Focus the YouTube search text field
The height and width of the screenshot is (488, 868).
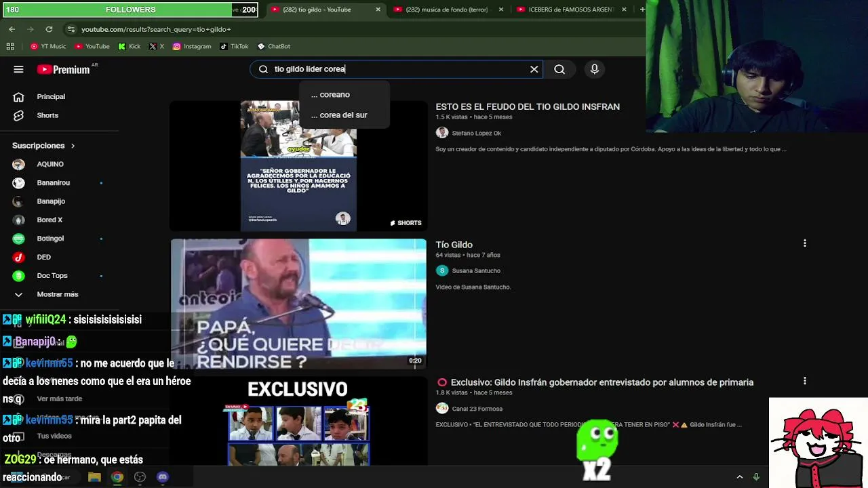click(x=397, y=69)
